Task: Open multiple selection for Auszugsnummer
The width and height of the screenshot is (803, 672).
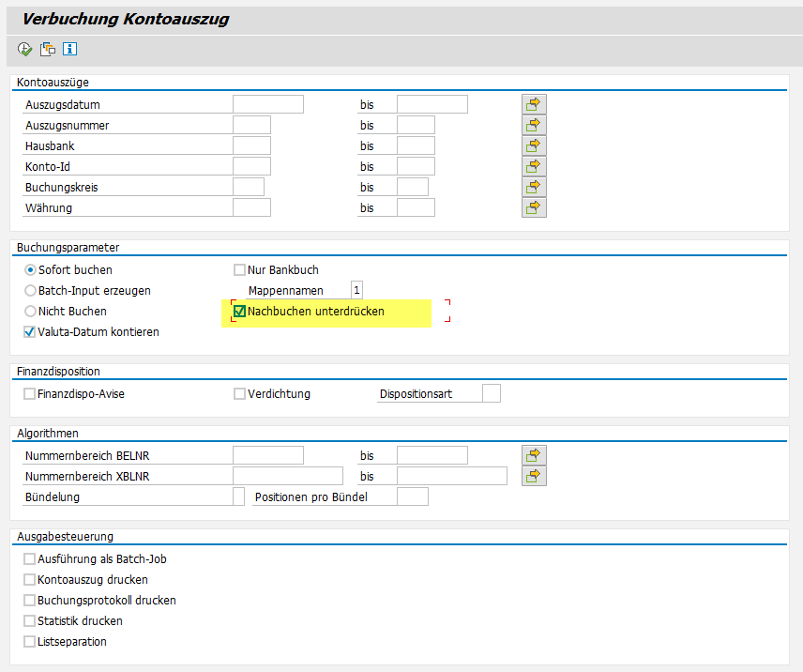Action: pyautogui.click(x=534, y=125)
